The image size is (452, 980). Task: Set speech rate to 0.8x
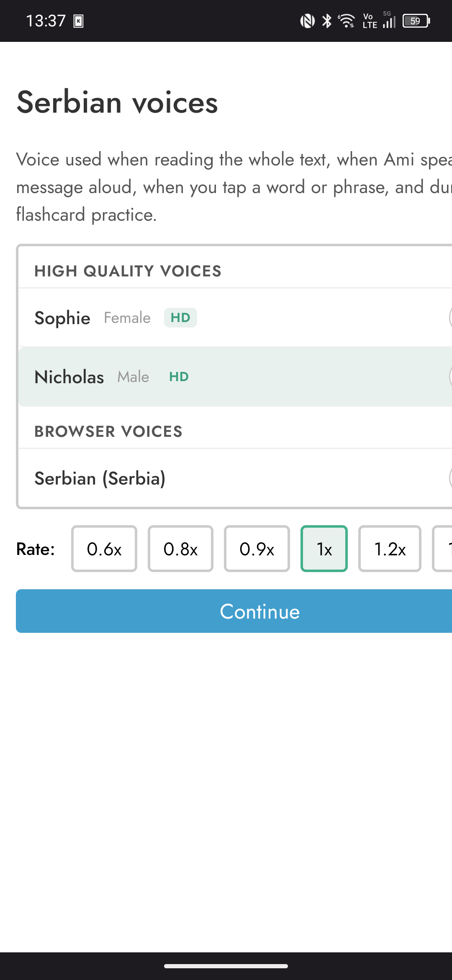(180, 549)
